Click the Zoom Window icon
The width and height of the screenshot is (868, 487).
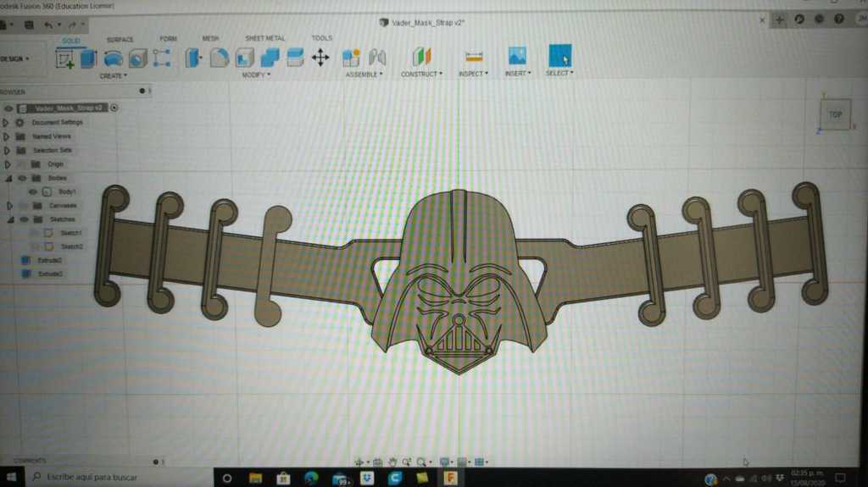coord(421,462)
